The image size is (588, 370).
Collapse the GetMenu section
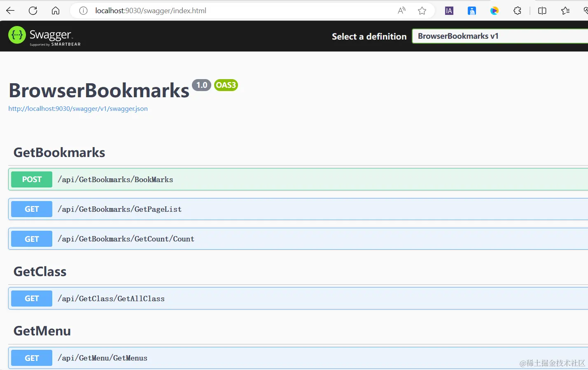tap(42, 331)
